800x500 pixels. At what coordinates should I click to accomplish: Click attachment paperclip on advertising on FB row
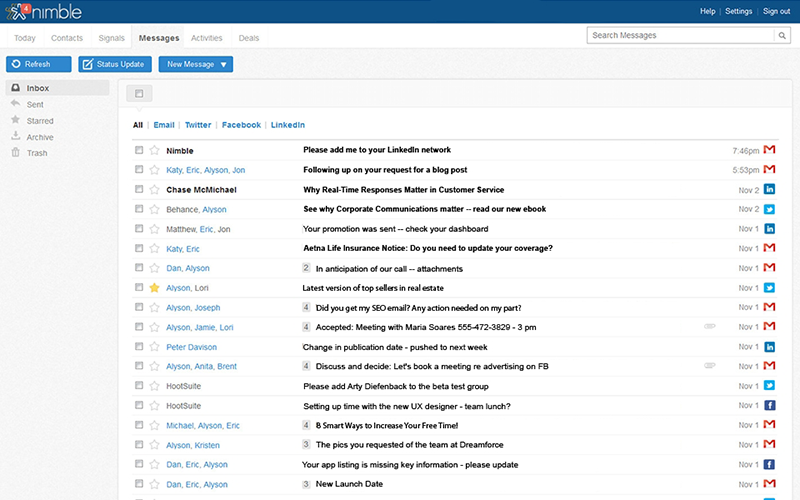pos(709,366)
